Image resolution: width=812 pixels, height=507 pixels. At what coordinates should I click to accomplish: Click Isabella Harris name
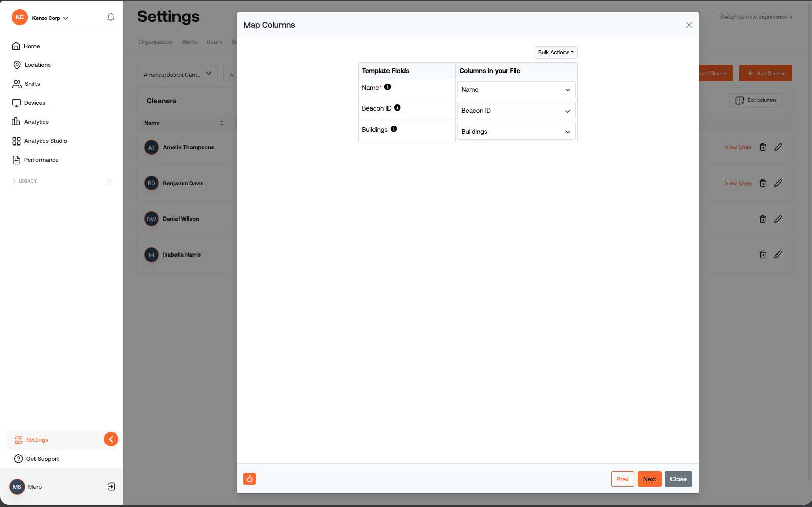click(x=182, y=255)
